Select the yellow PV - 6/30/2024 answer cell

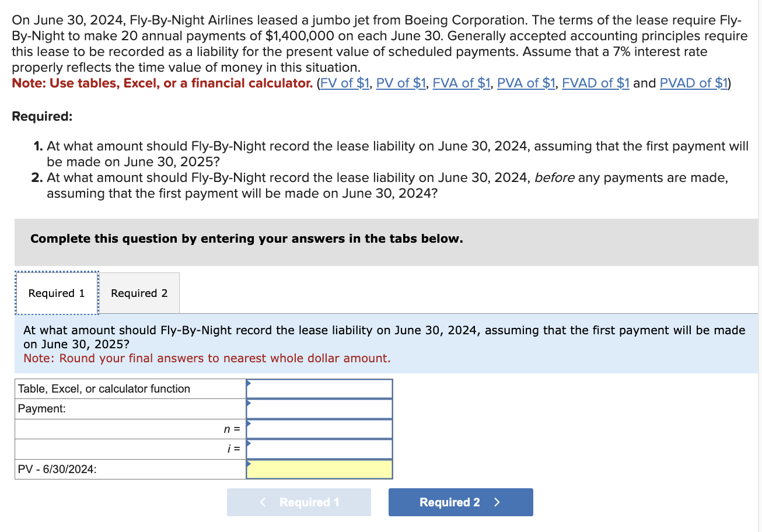coord(320,468)
